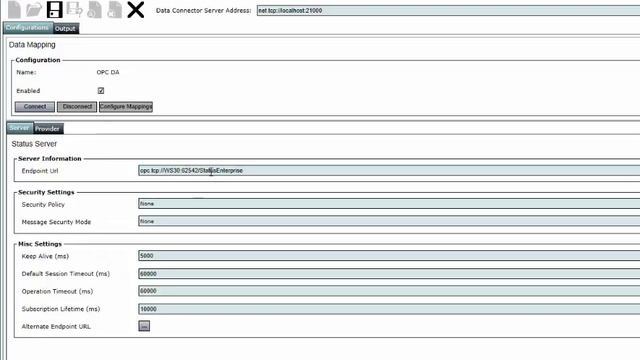Click the black X delete icon

coord(136,9)
